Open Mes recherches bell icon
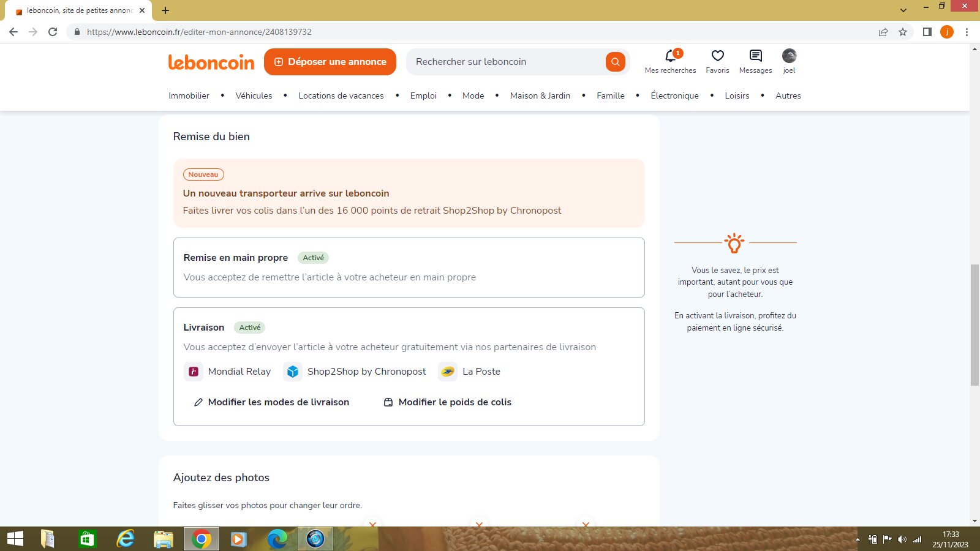The width and height of the screenshot is (980, 551). coord(671,56)
